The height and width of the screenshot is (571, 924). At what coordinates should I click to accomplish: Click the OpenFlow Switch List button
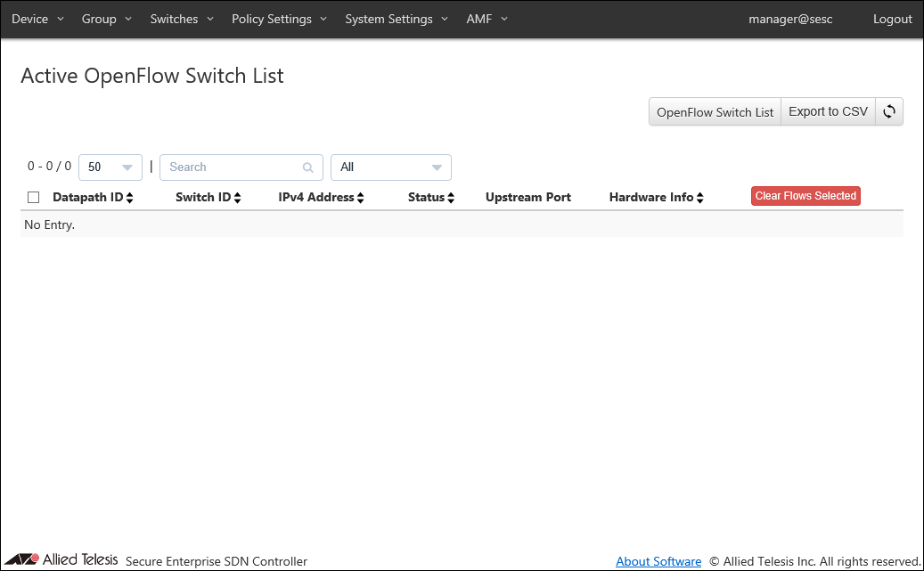715,112
